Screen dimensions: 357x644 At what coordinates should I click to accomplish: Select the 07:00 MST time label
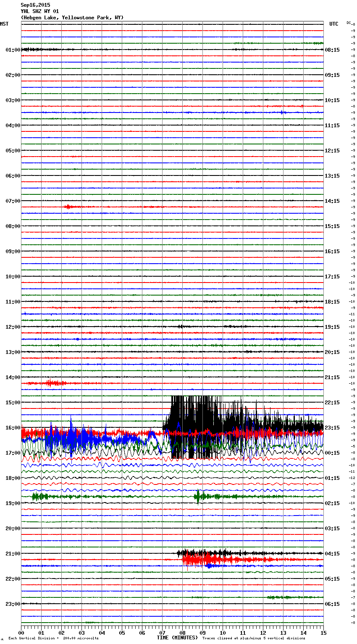pos(13,201)
